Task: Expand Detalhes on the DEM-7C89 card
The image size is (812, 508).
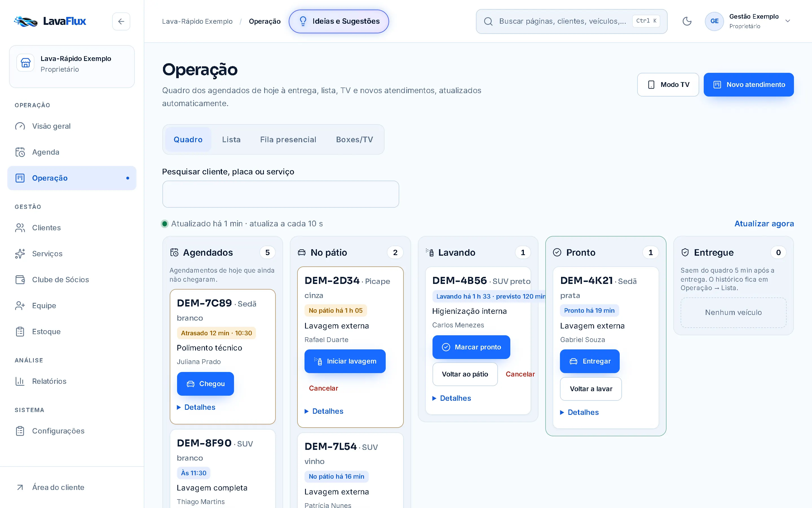Action: [x=196, y=407]
